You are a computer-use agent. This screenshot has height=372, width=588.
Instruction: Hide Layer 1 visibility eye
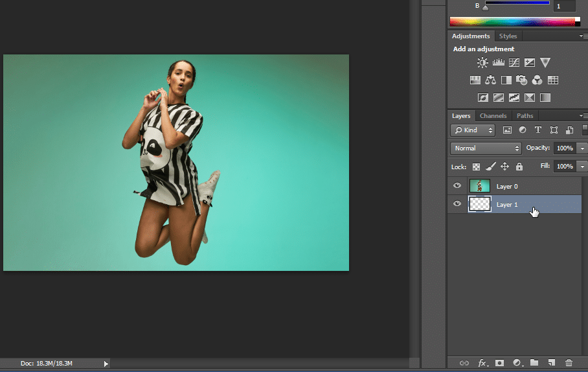(457, 204)
